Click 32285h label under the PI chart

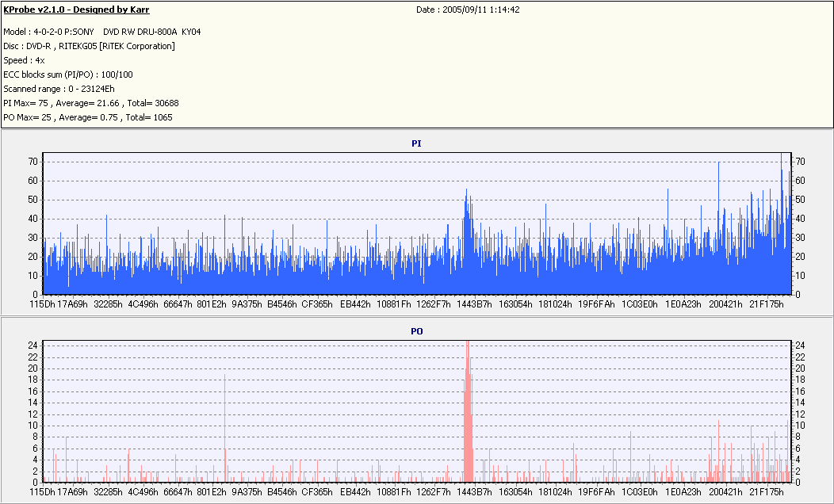coord(108,304)
